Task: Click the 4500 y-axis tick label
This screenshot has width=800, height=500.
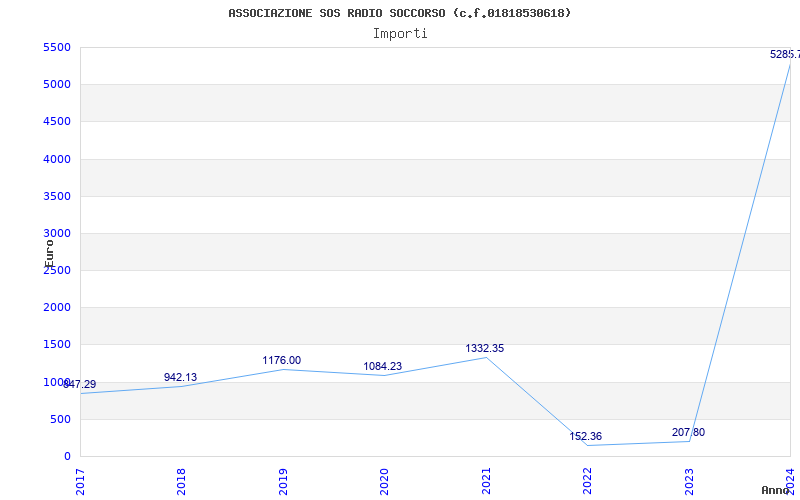Action: pyautogui.click(x=57, y=122)
